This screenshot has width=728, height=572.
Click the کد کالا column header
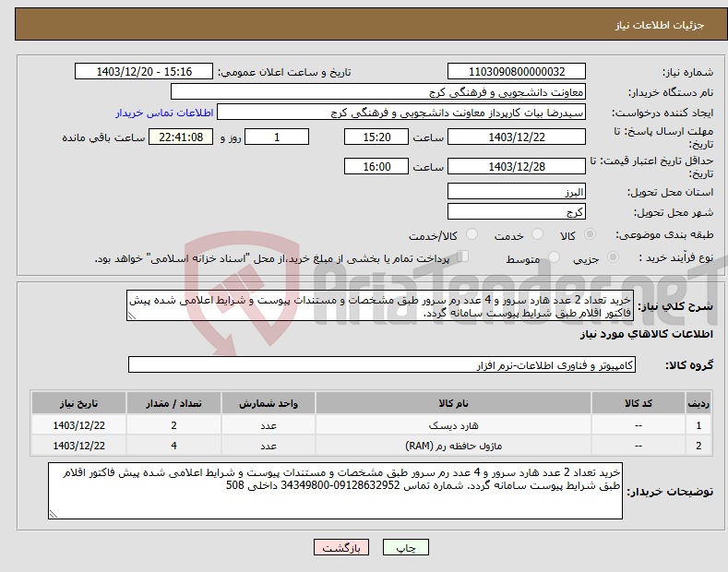pyautogui.click(x=638, y=403)
